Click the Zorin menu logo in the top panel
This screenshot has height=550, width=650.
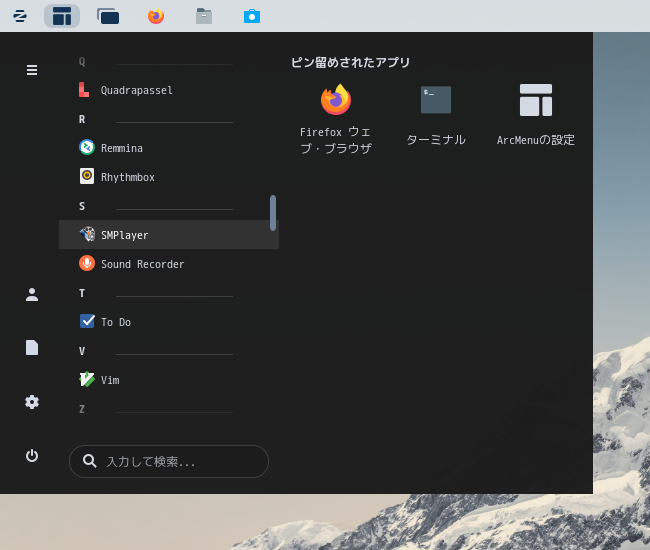coord(20,16)
